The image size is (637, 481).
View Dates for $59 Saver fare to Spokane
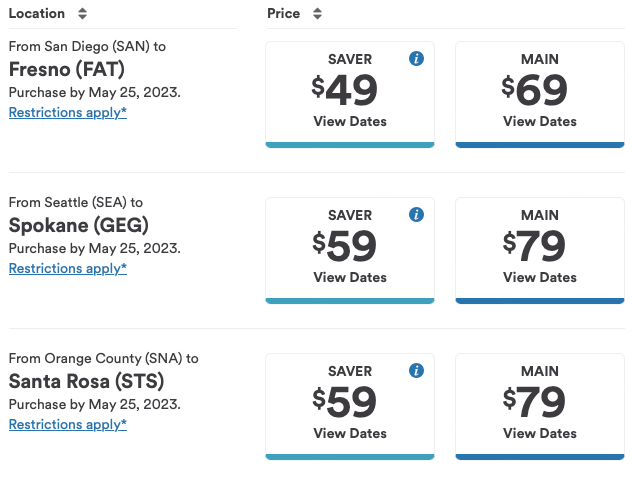point(350,278)
